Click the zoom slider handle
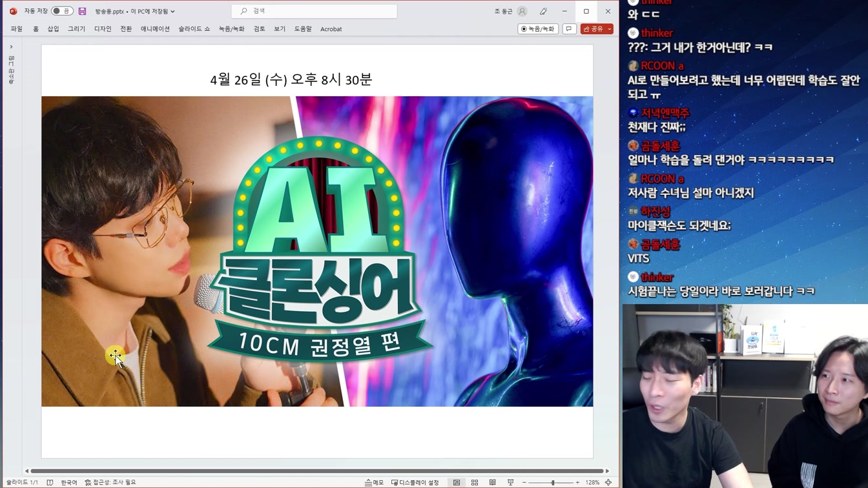This screenshot has width=868, height=488. pyautogui.click(x=553, y=482)
